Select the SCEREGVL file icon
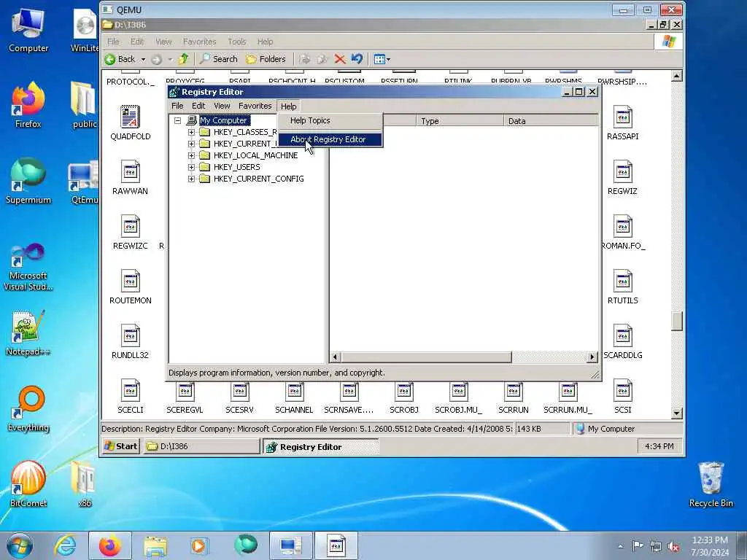This screenshot has height=560, width=747. click(x=185, y=397)
